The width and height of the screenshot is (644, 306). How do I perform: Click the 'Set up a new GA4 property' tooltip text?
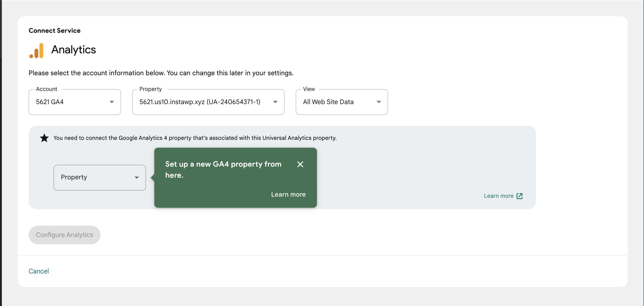223,169
